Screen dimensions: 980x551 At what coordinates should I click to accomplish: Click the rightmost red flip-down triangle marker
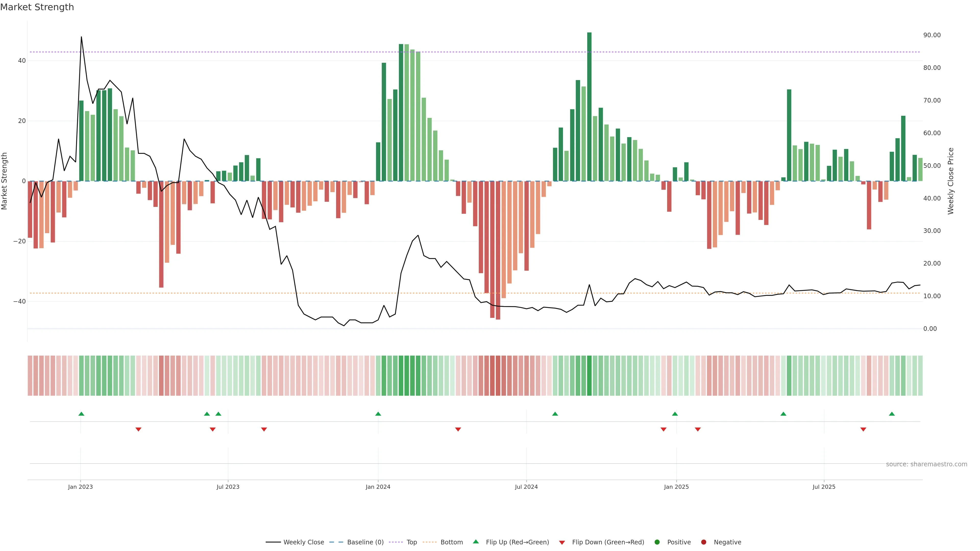point(863,429)
